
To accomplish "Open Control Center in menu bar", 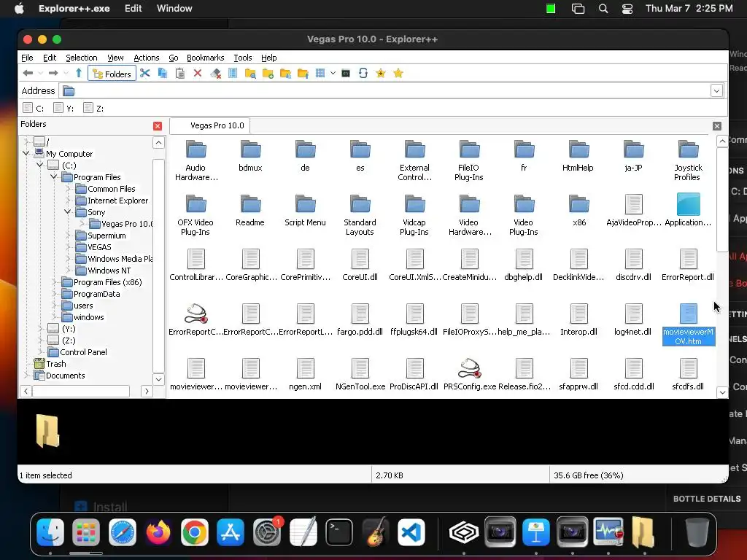I will point(627,9).
